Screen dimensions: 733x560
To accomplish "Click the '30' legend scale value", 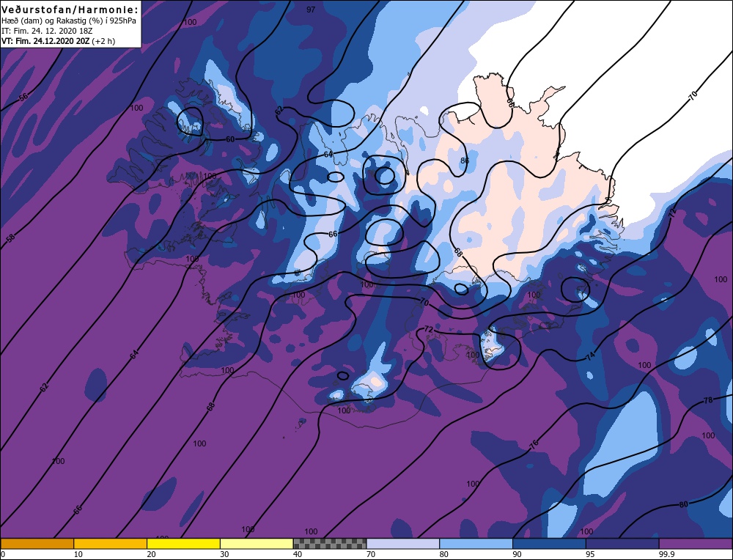I will click(x=224, y=554).
